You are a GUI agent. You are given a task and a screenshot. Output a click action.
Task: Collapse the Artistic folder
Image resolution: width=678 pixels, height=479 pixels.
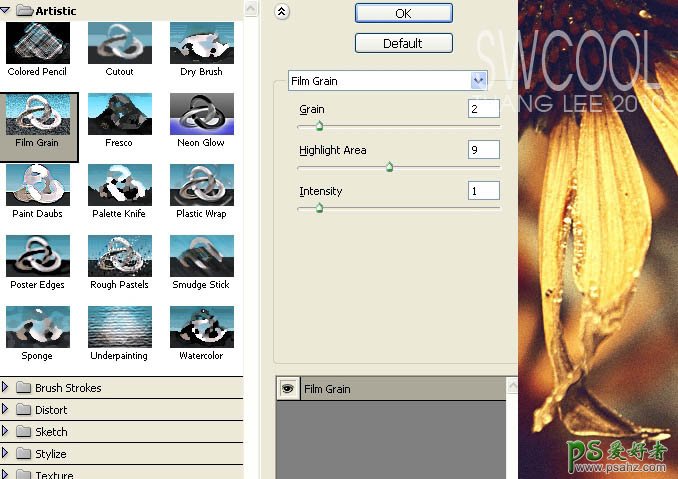pos(9,10)
